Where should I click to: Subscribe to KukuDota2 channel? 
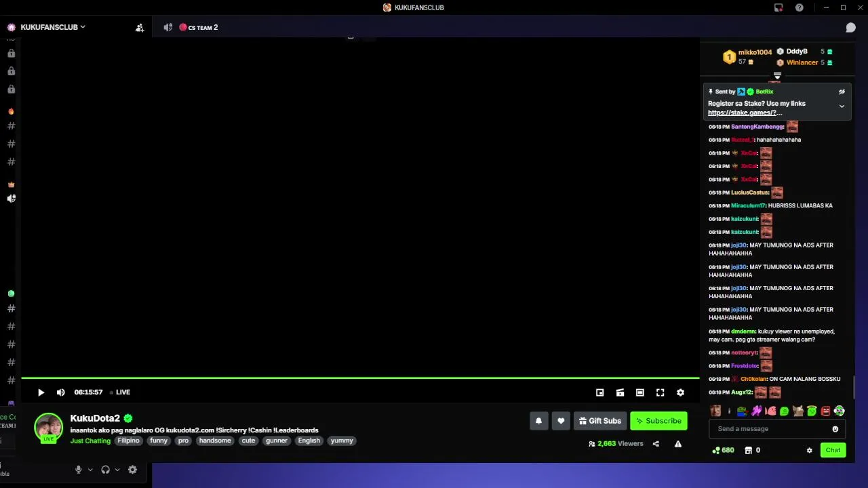tap(658, 421)
